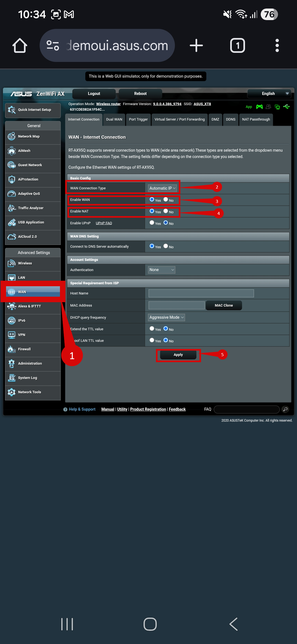The width and height of the screenshot is (297, 644).
Task: Set Enable UPnP to Yes
Action: point(152,223)
